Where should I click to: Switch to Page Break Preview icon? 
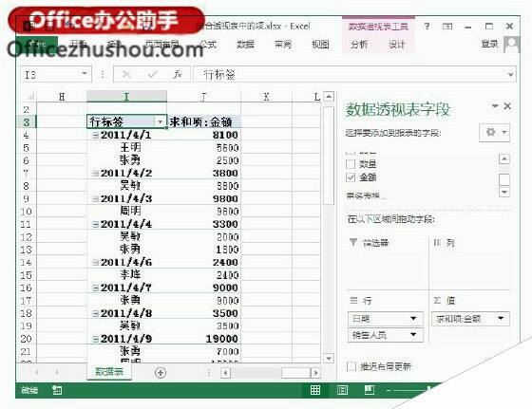(370, 390)
